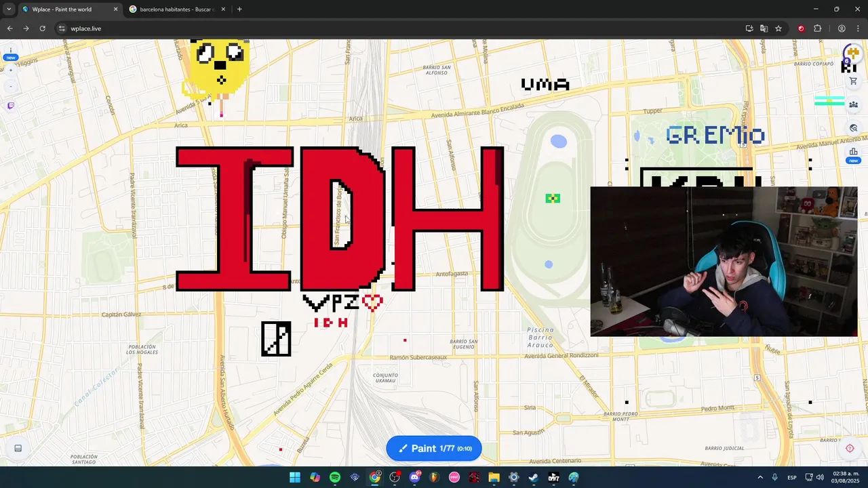Open Discord from the taskbar

coord(414,477)
